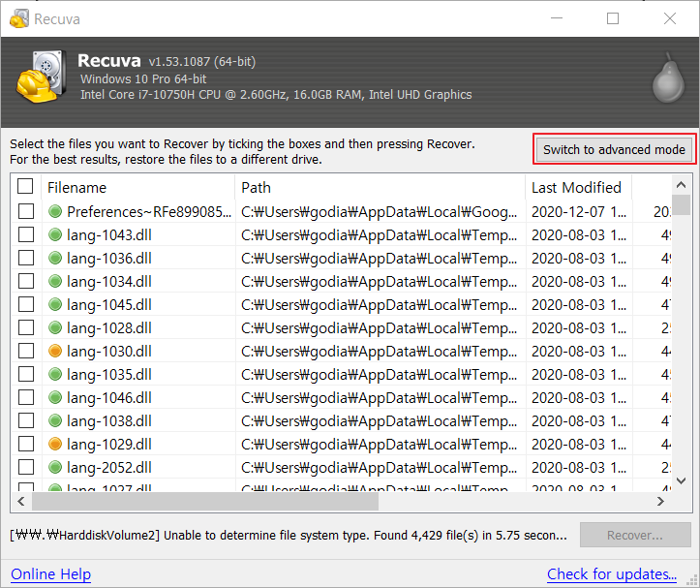Click the Recover... button
This screenshot has width=700, height=588.
tap(635, 535)
